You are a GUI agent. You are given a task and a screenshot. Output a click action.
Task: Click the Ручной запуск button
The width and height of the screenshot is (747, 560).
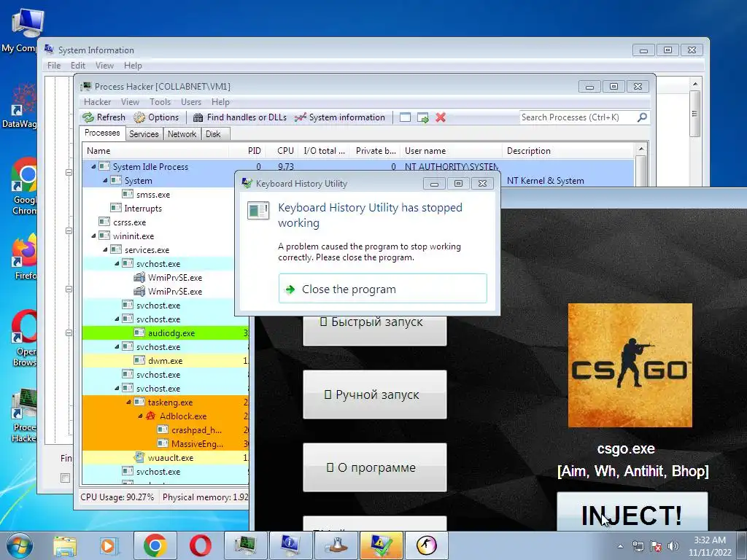click(374, 394)
